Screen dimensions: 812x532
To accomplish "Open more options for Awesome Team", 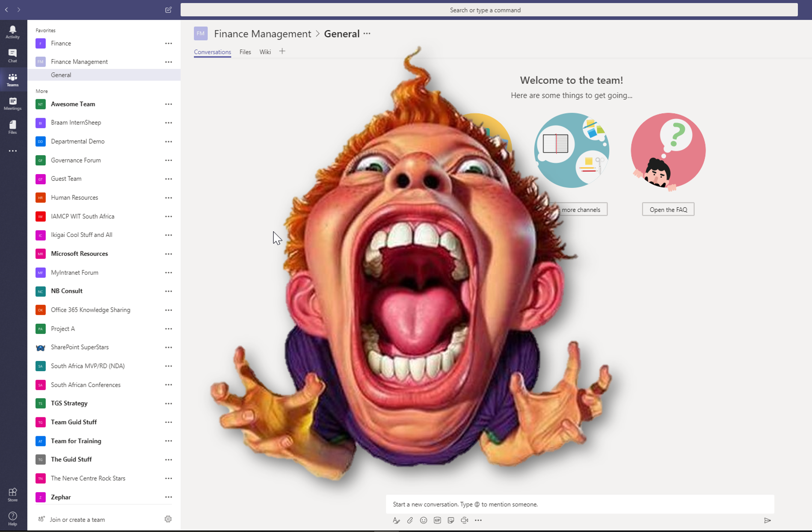I will pyautogui.click(x=169, y=104).
